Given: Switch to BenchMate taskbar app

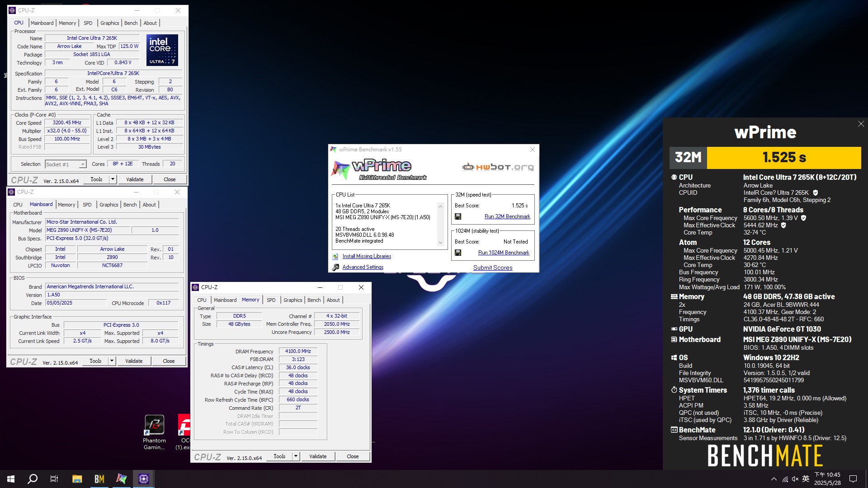Looking at the screenshot, I should pos(99,479).
